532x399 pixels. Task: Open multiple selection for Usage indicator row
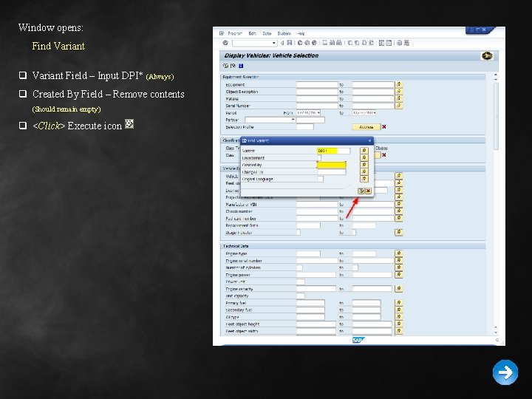pyautogui.click(x=399, y=233)
